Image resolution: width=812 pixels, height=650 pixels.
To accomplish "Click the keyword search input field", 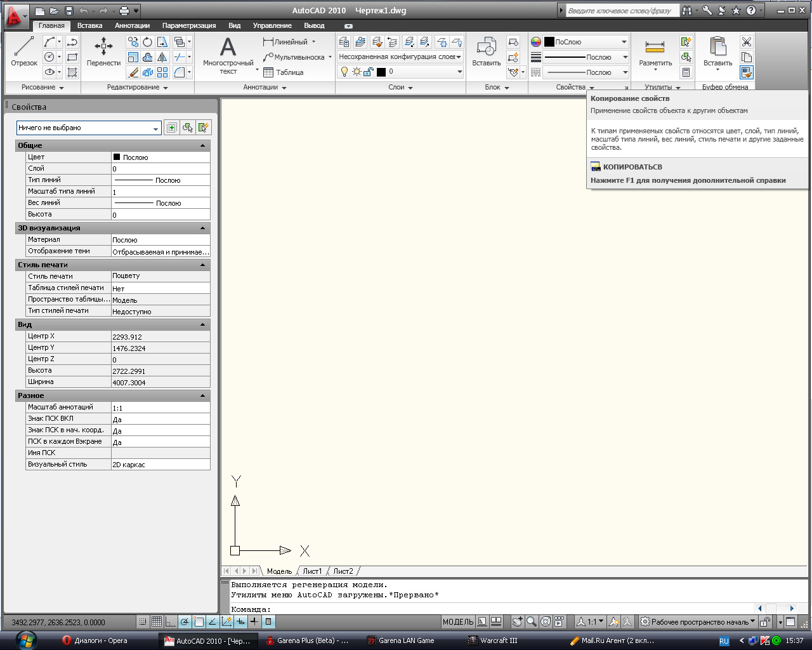I will (622, 11).
